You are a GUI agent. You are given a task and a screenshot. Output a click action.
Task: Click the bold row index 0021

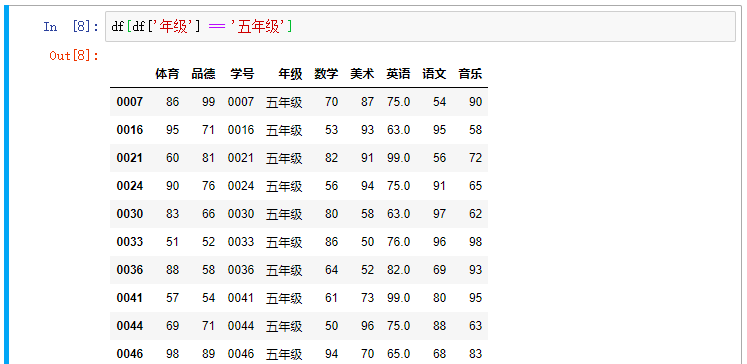tap(130, 158)
